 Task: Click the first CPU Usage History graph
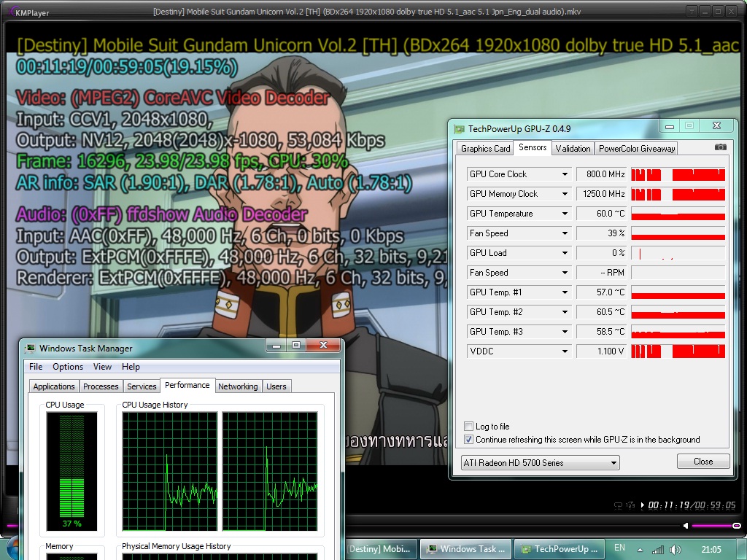coord(169,472)
